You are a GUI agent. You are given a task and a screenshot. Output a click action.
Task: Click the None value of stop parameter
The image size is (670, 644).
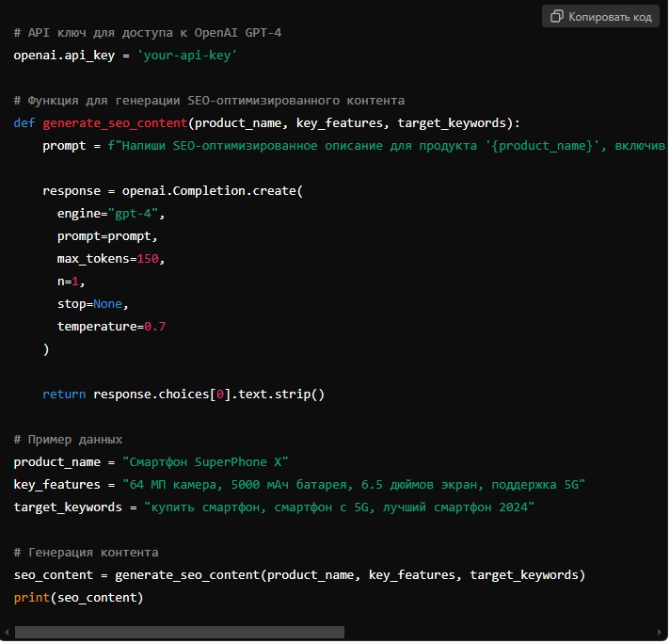(110, 304)
